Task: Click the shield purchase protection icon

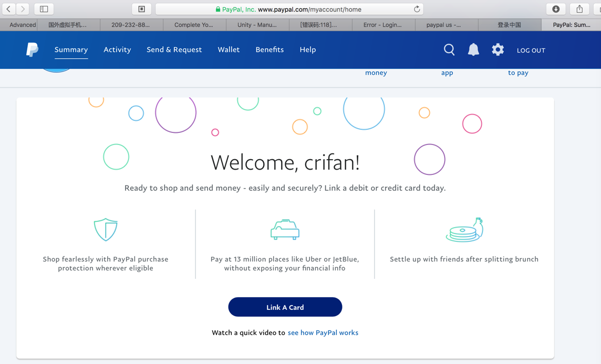Action: pos(106,230)
